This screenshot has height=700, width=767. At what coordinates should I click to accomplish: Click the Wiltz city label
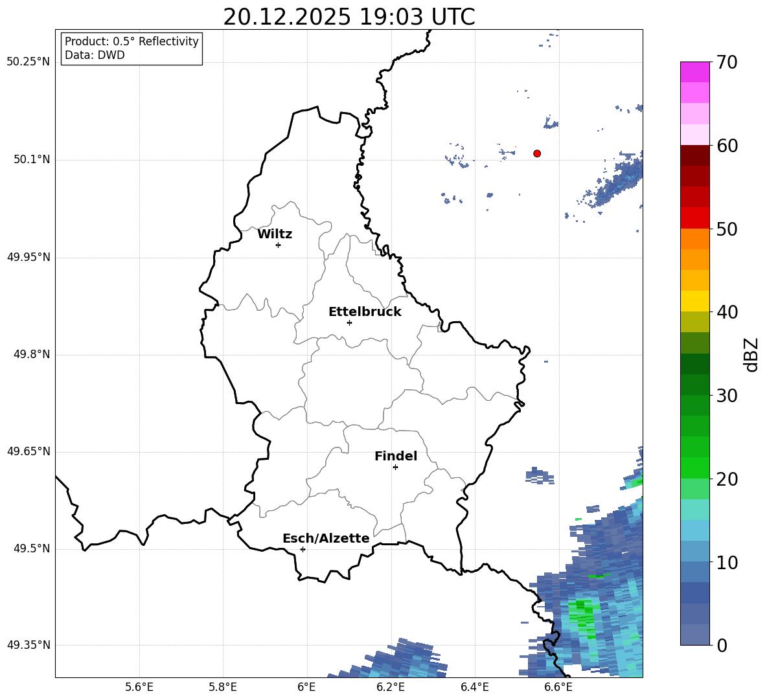point(275,234)
